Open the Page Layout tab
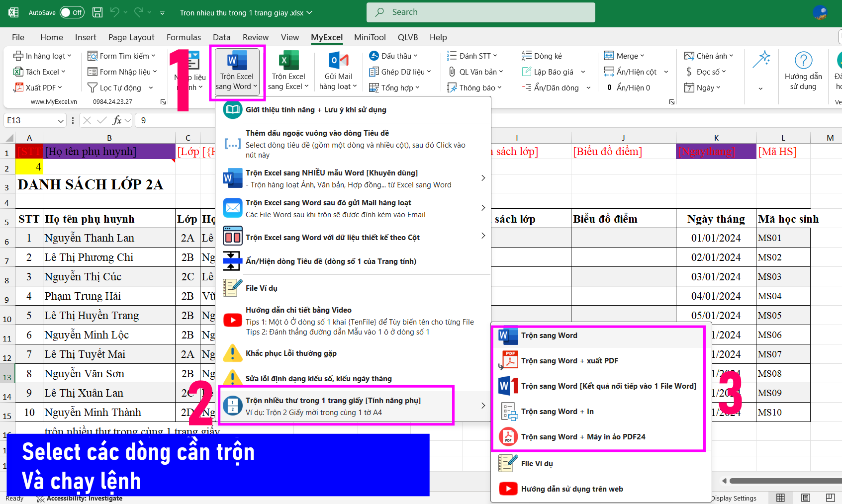 coord(131,37)
